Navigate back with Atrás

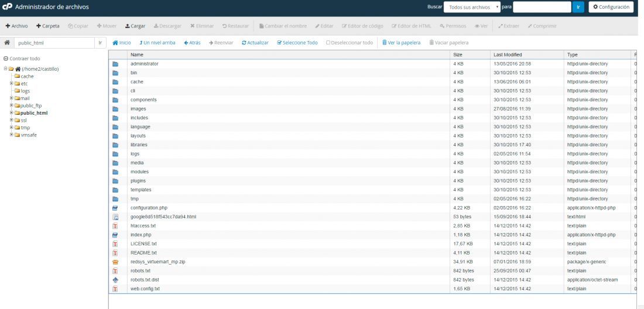[192, 43]
